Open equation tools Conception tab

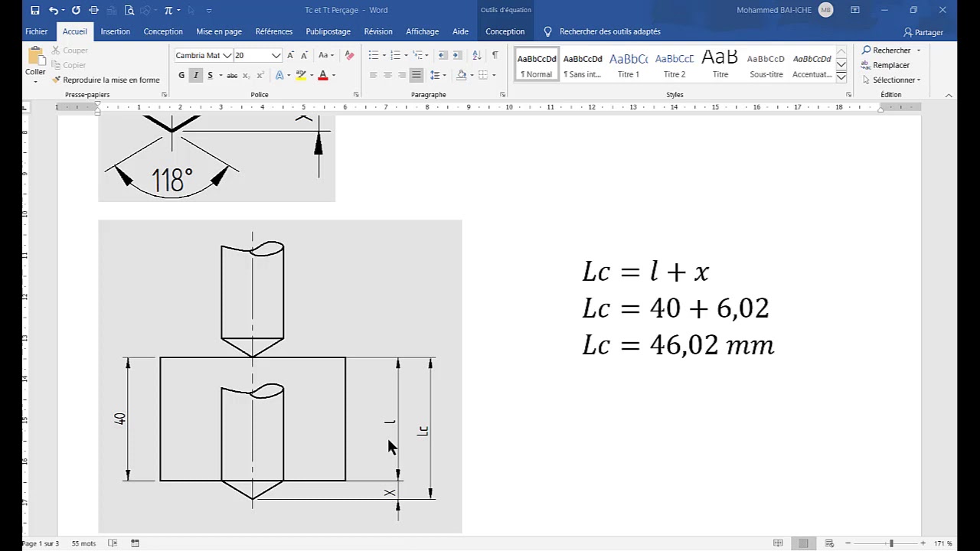[x=505, y=31]
